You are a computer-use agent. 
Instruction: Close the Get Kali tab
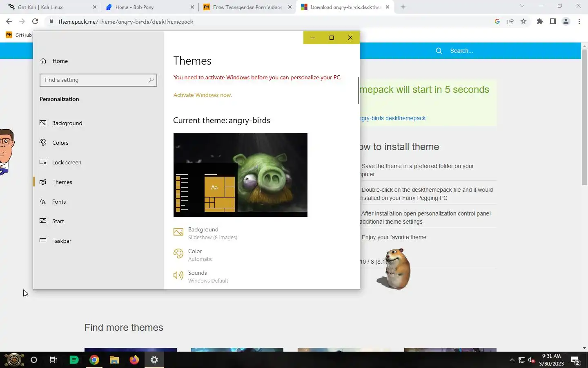point(95,7)
